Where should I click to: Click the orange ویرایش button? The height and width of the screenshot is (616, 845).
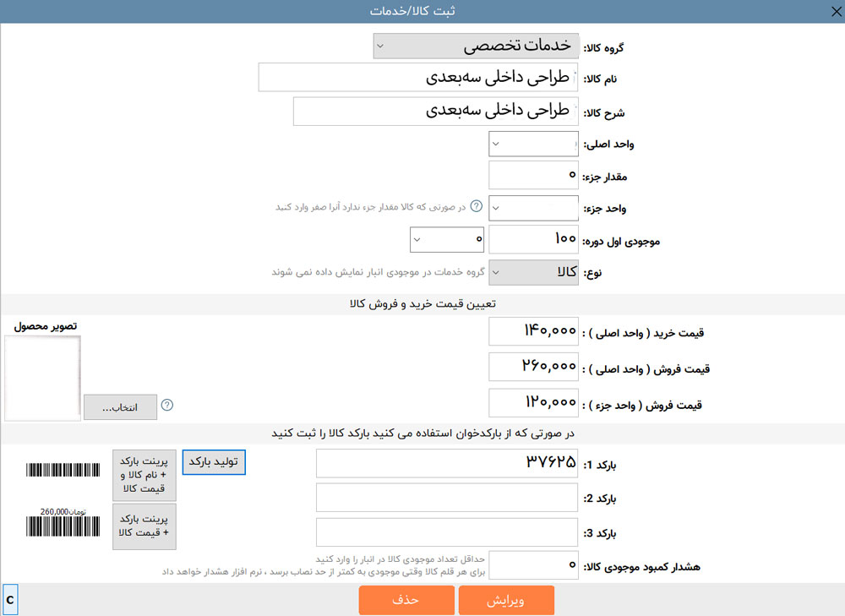[506, 601]
